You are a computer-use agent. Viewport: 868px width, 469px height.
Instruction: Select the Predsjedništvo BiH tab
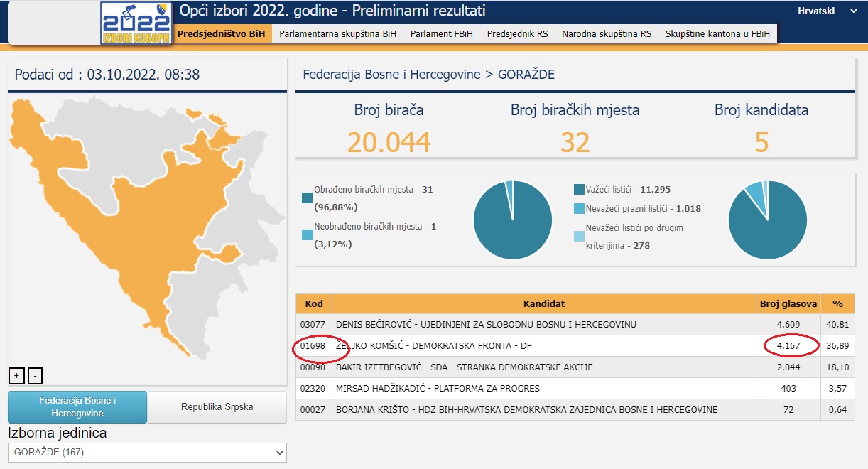(x=221, y=33)
